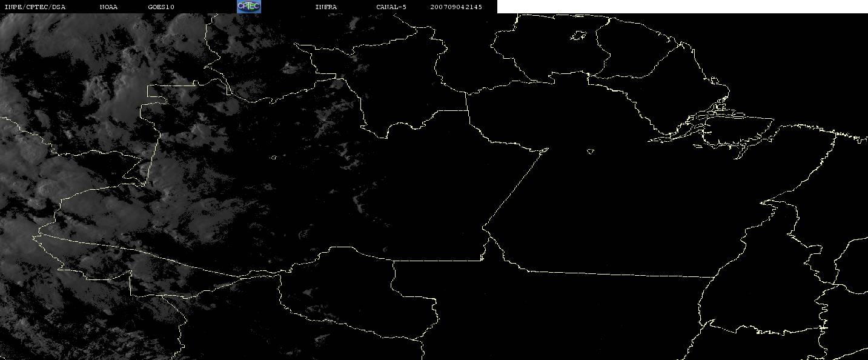Click the CPTEC logo in header

(248, 7)
